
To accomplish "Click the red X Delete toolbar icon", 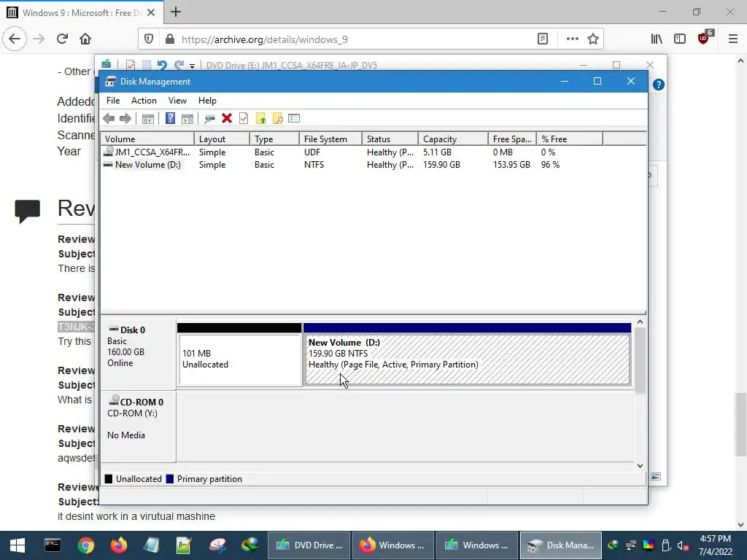I will pos(227,118).
